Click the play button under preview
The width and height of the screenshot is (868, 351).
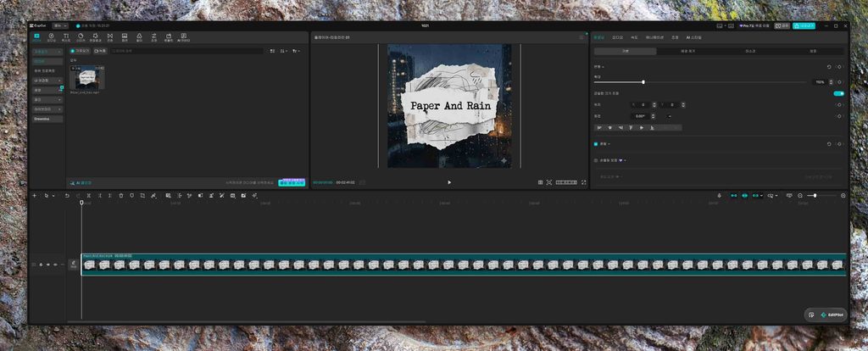click(x=449, y=182)
